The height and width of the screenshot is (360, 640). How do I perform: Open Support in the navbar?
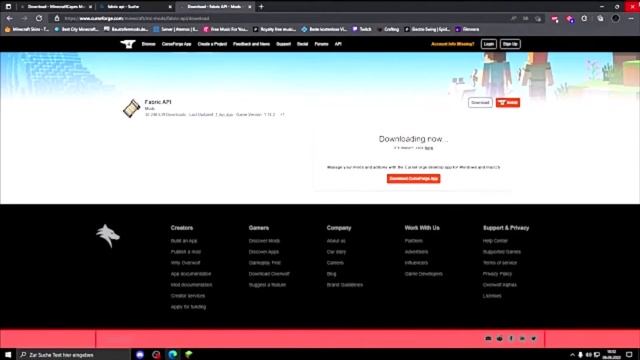point(283,44)
